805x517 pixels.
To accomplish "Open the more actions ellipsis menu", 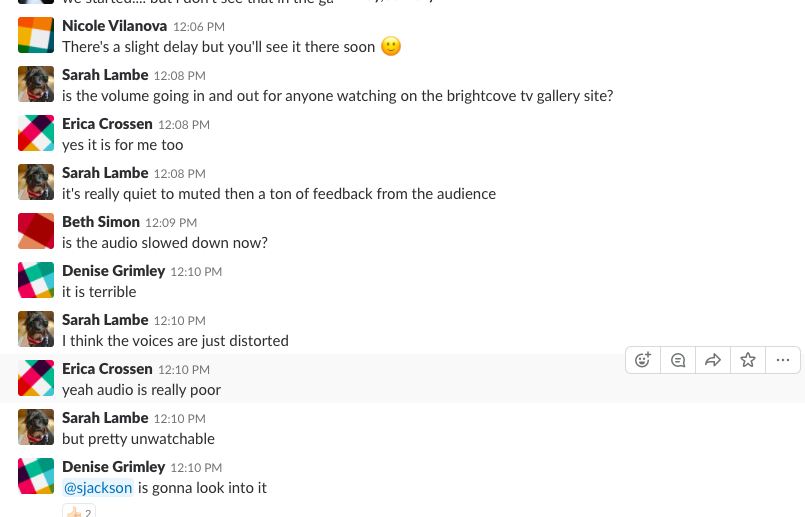I will coord(783,360).
